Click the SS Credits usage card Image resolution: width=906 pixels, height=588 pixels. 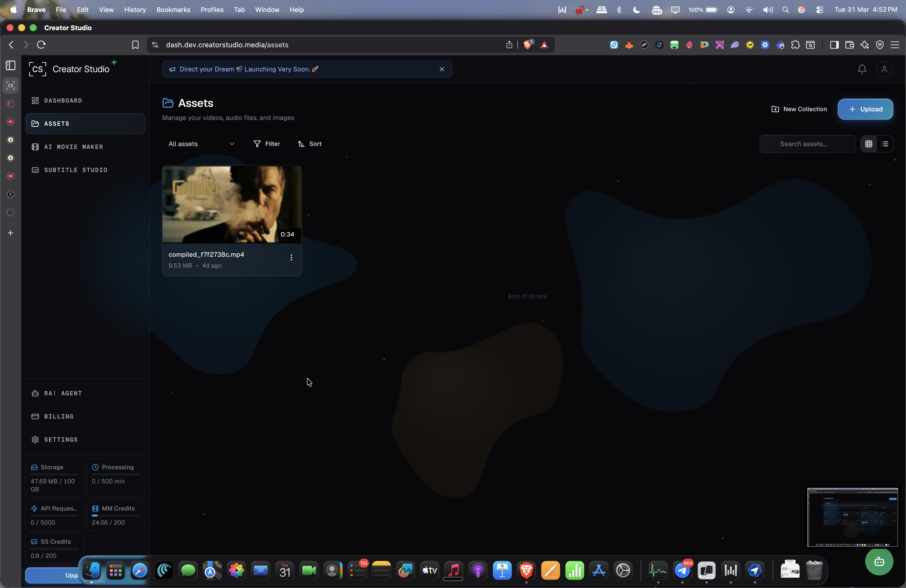click(54, 549)
